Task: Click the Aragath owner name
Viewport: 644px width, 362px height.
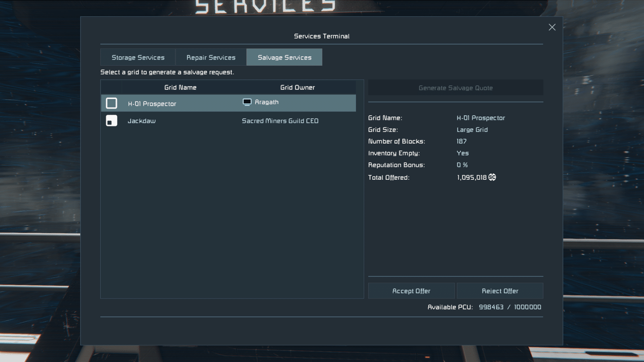Action: pos(266,102)
